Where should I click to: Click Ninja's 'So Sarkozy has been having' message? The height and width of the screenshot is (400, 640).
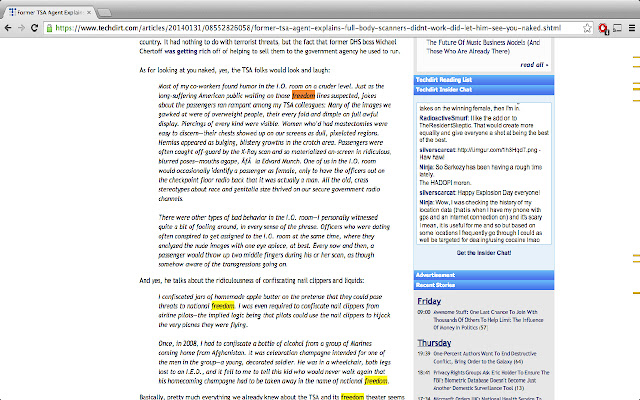click(481, 171)
